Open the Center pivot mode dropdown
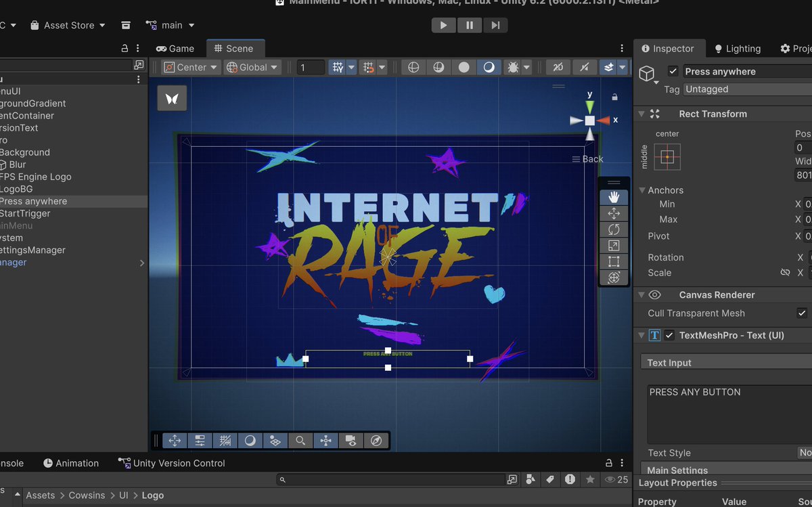This screenshot has width=812, height=507. 191,67
